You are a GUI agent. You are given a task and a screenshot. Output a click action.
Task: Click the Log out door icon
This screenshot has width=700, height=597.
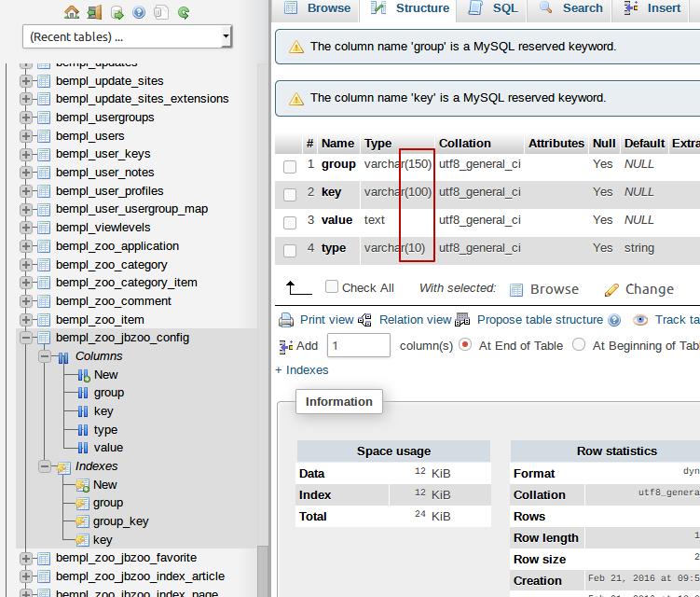94,12
